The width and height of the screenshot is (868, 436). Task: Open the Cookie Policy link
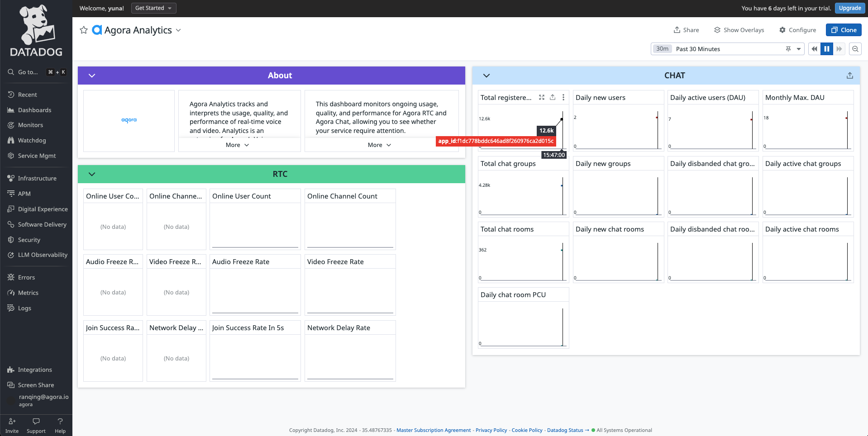point(527,430)
